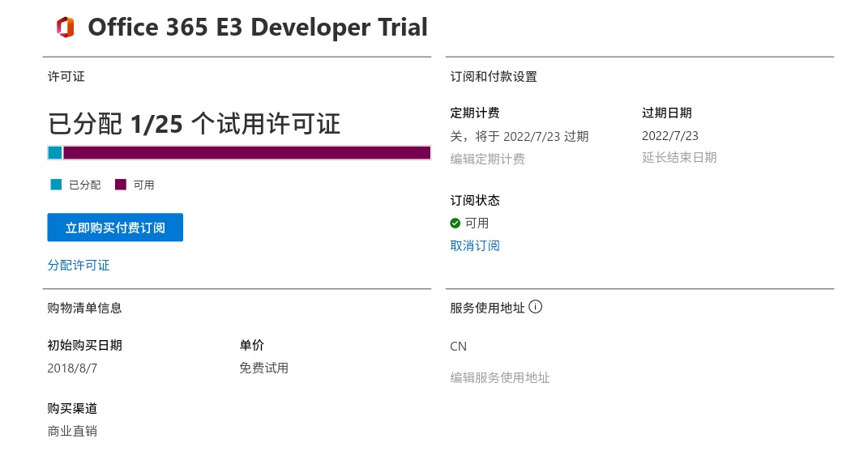Click the teal assigned segment of the license bar
This screenshot has height=464, width=868.
coord(55,152)
